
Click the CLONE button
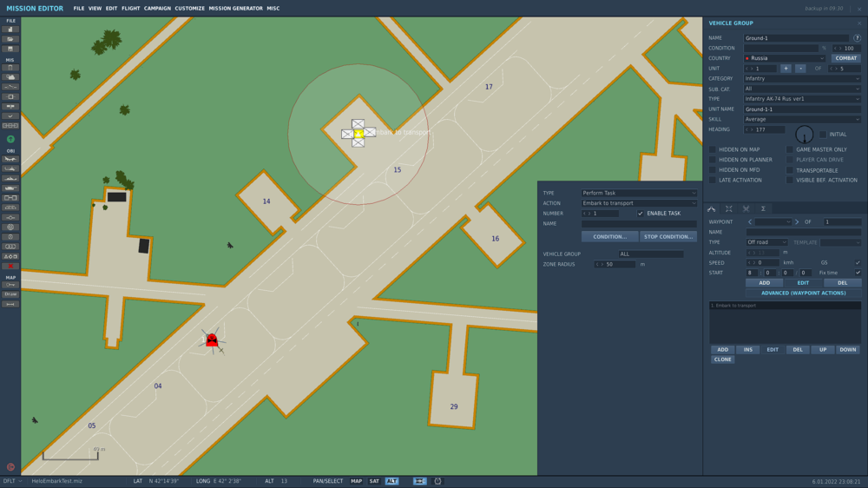[x=722, y=359]
